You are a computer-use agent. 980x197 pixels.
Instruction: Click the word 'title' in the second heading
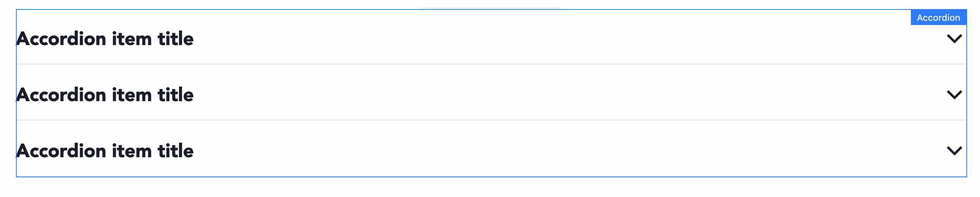[176, 94]
